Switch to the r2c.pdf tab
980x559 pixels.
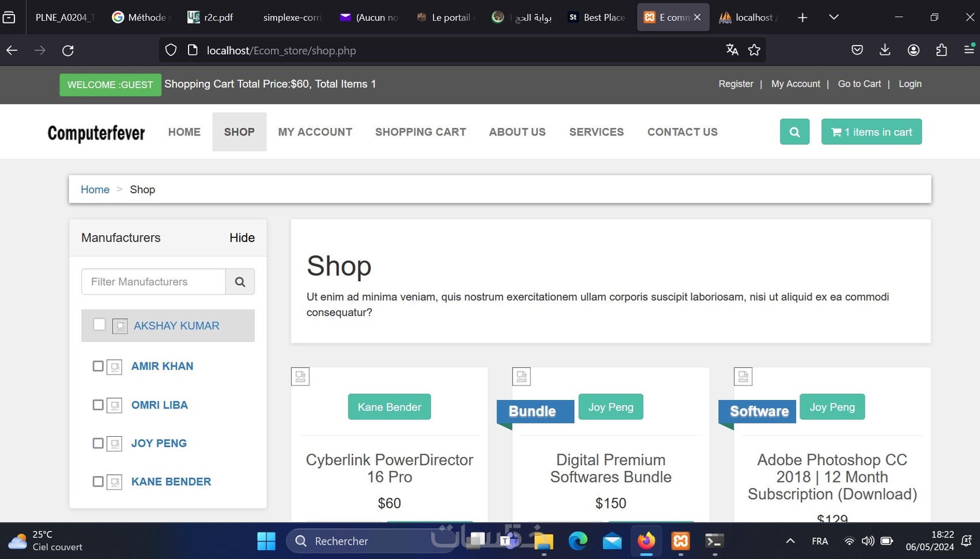point(211,17)
